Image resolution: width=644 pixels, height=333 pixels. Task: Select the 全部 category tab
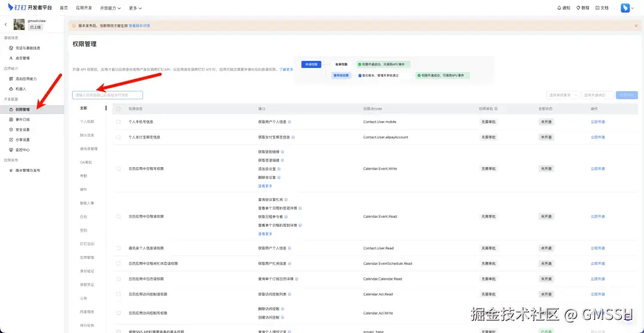[83, 108]
